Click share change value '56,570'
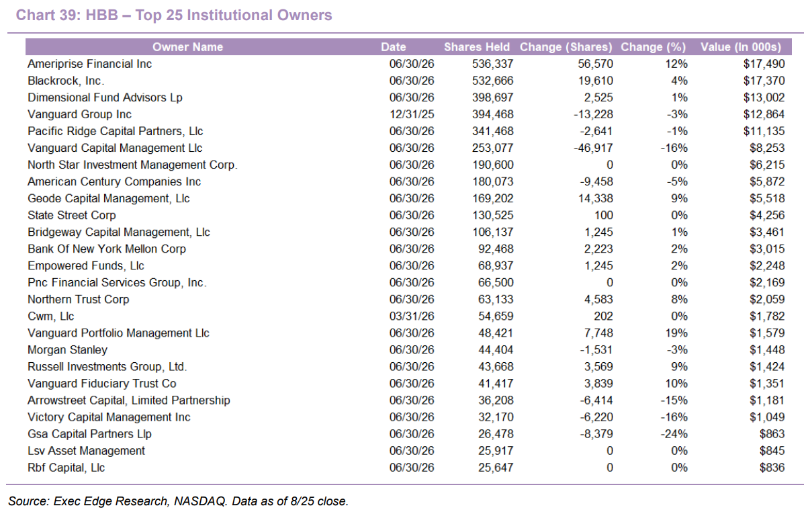The width and height of the screenshot is (812, 512). pos(595,64)
